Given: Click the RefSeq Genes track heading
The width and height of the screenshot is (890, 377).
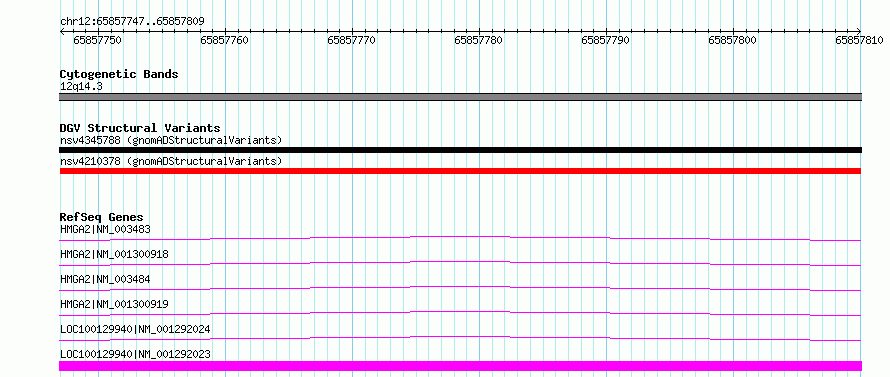Looking at the screenshot, I should click(102, 217).
